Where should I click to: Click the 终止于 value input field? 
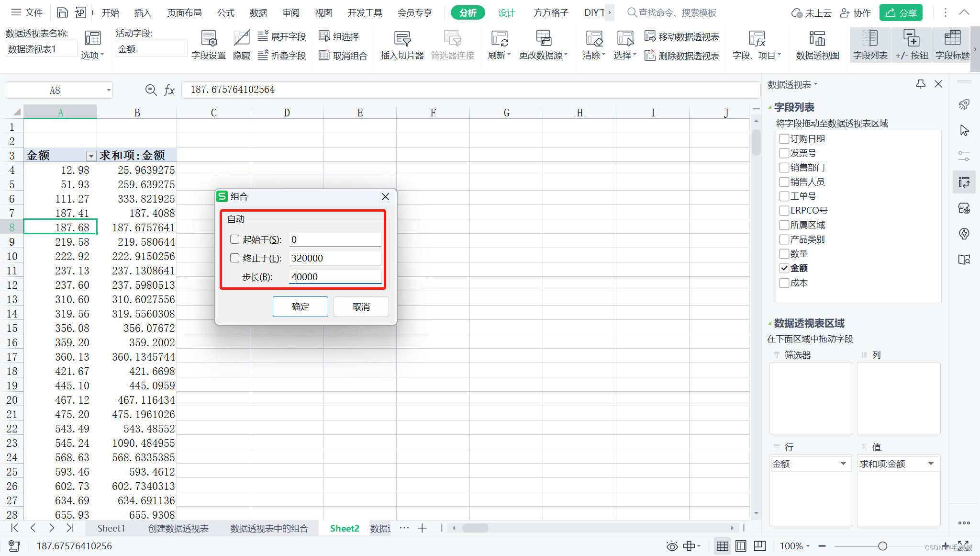pyautogui.click(x=335, y=258)
